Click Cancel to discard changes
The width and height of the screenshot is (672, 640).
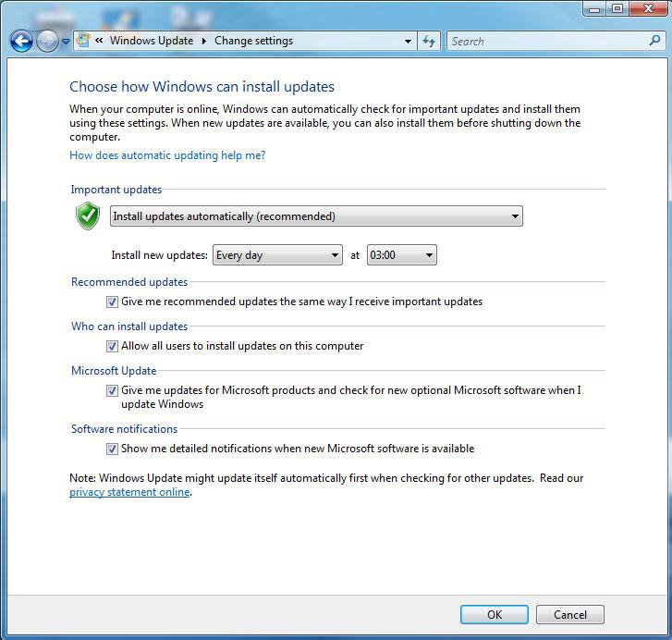[x=570, y=615]
